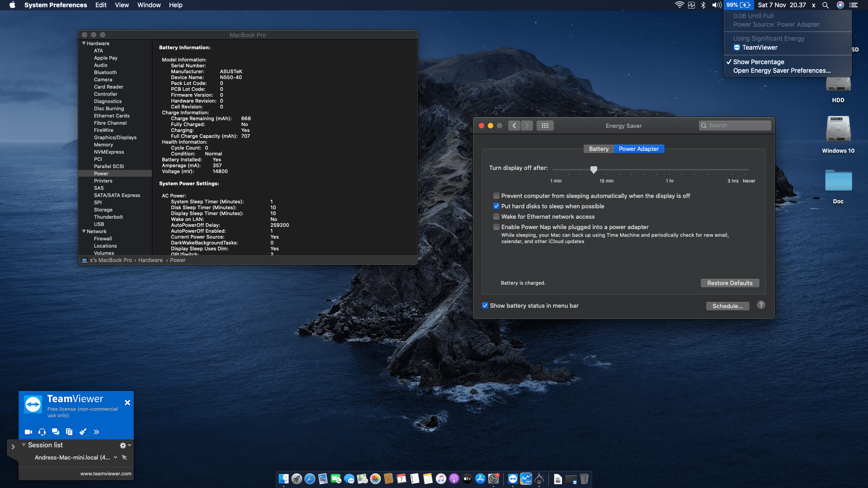Click the Energy Saver search field
The height and width of the screenshot is (488, 868).
735,126
